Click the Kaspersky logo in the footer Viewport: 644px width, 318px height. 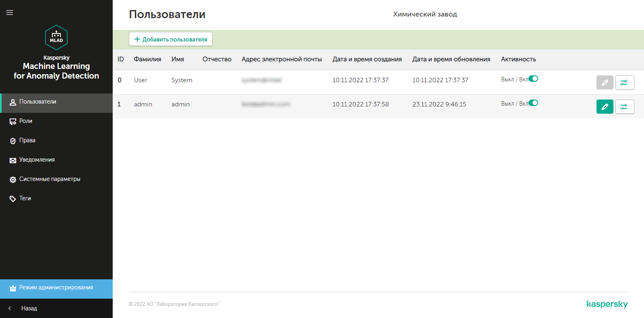coord(607,304)
